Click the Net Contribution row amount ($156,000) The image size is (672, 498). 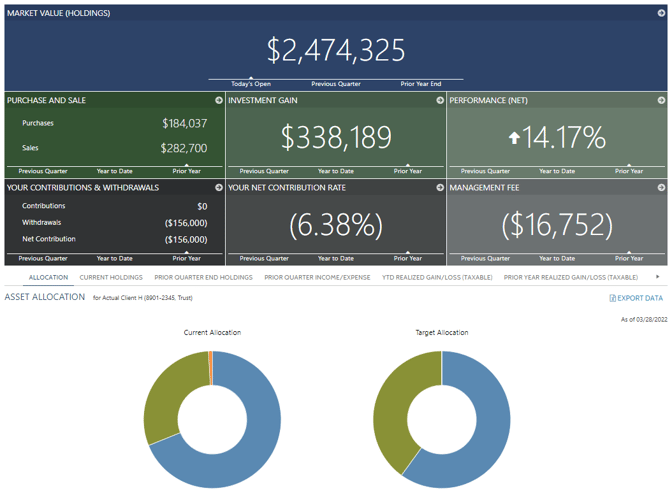[x=186, y=240]
